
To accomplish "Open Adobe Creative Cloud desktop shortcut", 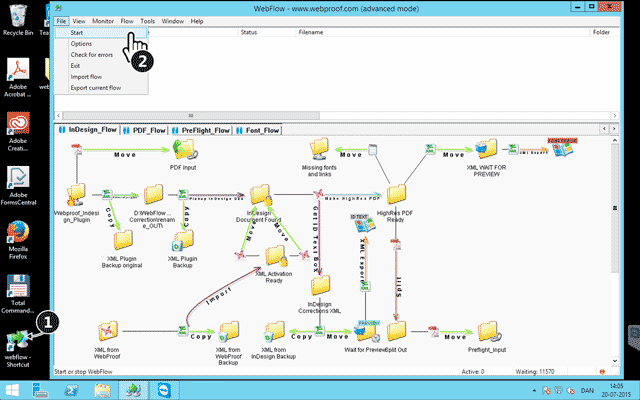I will (x=18, y=131).
